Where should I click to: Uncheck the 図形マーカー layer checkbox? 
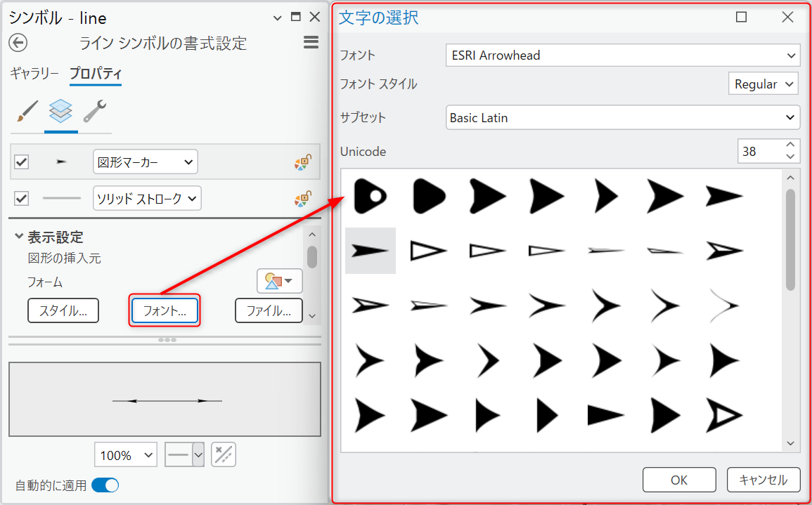click(x=22, y=162)
